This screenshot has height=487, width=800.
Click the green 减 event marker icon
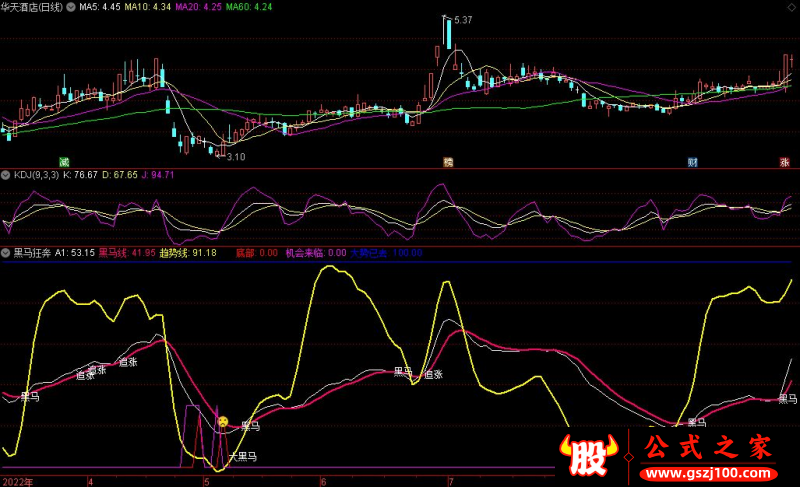tap(64, 162)
